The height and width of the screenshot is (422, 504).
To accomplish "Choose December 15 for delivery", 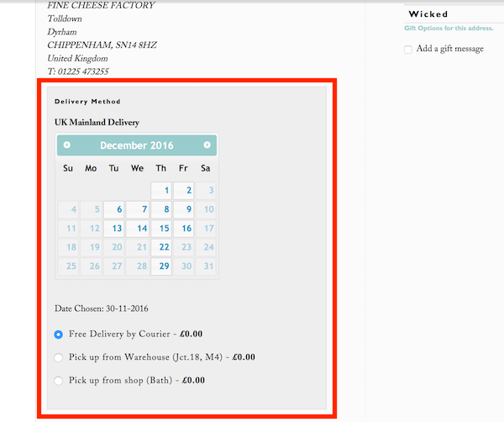I will click(161, 229).
